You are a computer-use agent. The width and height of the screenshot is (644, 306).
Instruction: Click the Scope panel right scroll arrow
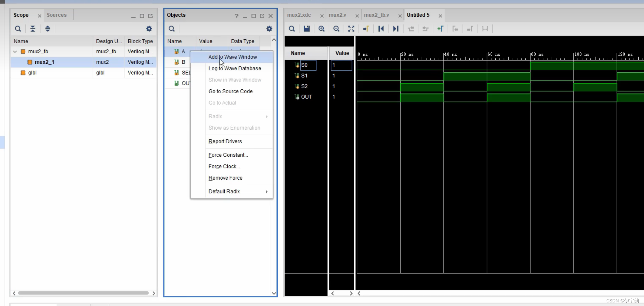(154, 293)
